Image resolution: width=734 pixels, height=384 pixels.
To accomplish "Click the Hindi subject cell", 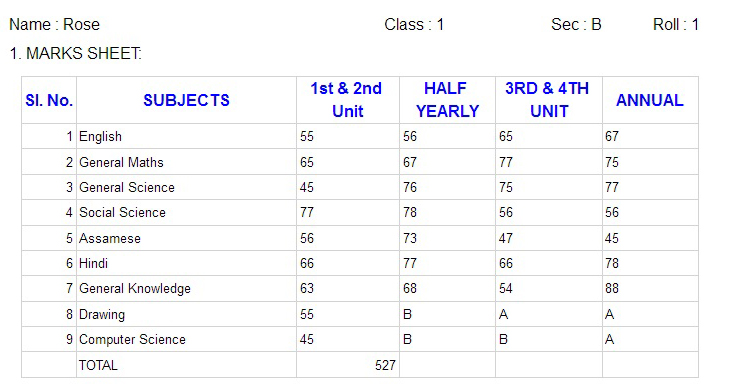I will click(186, 263).
